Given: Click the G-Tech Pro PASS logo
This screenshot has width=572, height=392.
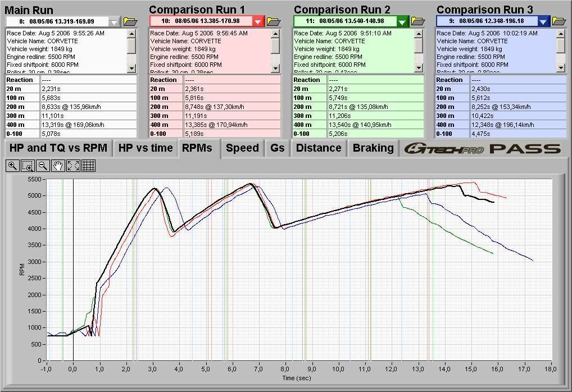Looking at the screenshot, I should 483,149.
